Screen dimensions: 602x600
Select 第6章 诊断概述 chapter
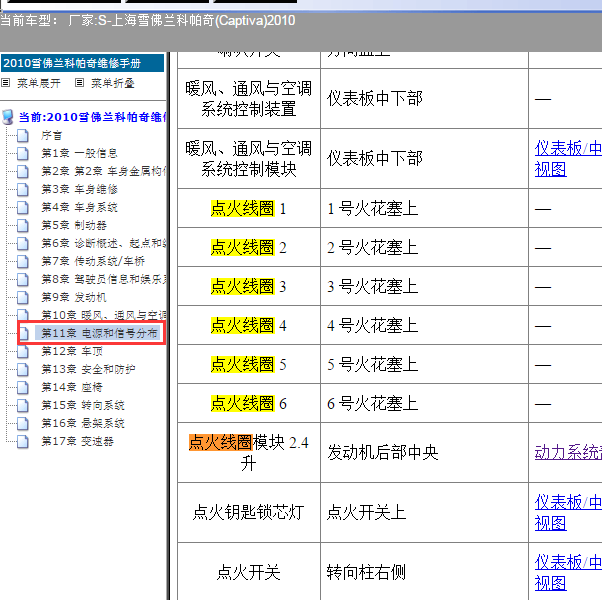pyautogui.click(x=104, y=243)
